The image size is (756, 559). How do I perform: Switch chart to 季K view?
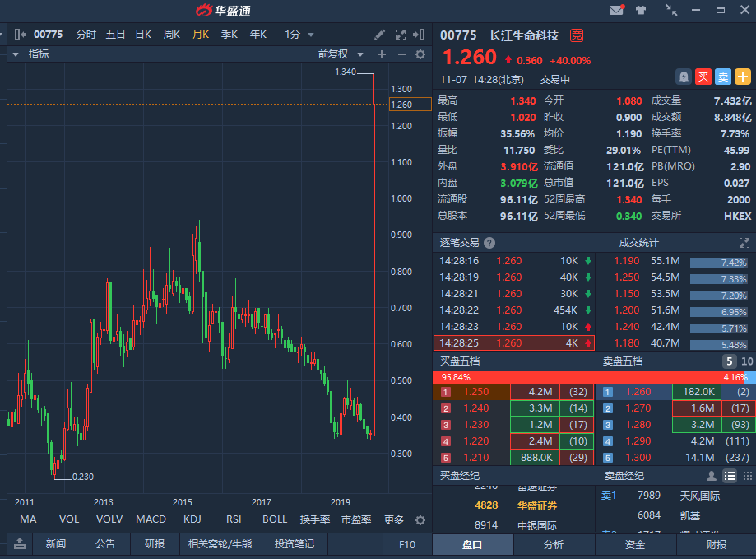pos(230,35)
